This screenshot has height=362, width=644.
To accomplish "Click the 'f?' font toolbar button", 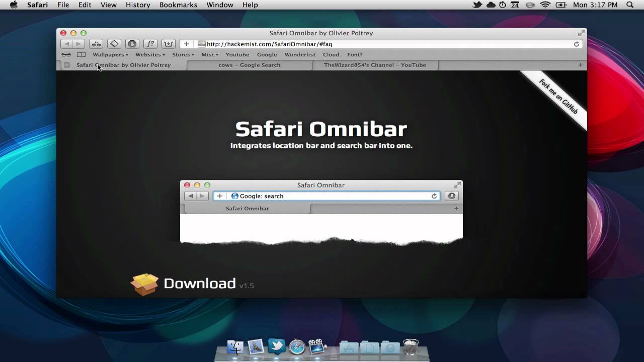I will [x=150, y=44].
